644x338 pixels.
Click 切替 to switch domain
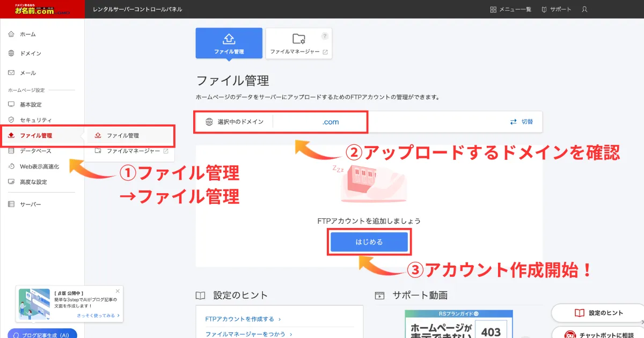(522, 122)
